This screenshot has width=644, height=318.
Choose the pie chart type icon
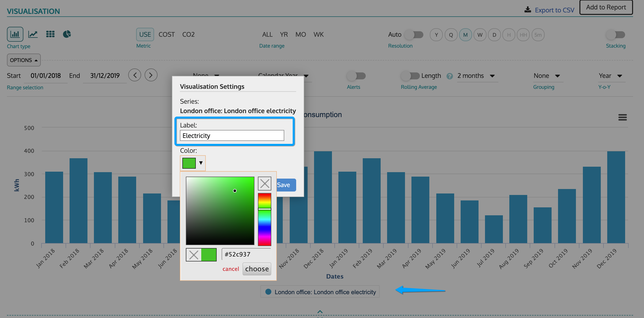pyautogui.click(x=67, y=34)
